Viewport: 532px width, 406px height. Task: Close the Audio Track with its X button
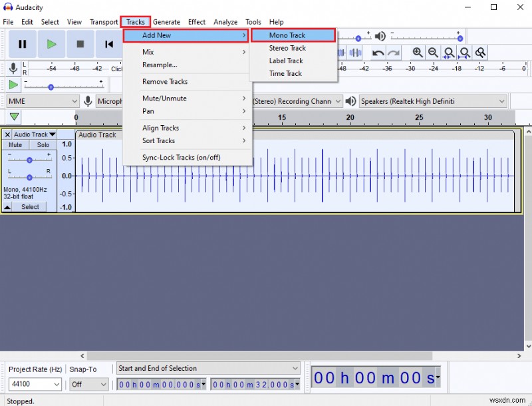coord(7,134)
